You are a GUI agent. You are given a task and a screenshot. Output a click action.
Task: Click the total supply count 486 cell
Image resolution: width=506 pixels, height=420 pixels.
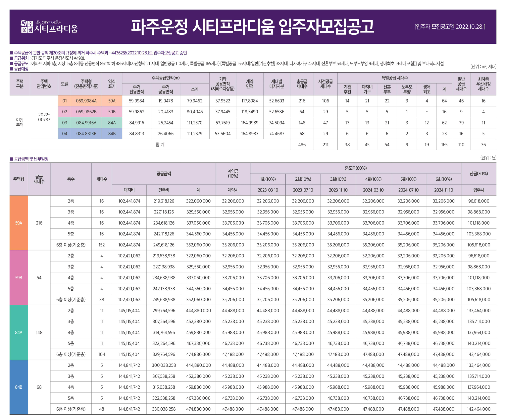point(302,144)
